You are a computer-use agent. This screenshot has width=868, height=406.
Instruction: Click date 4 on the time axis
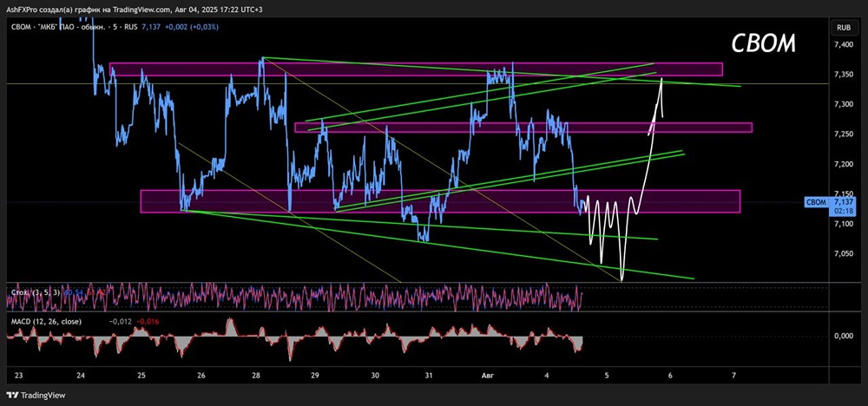coord(547,376)
